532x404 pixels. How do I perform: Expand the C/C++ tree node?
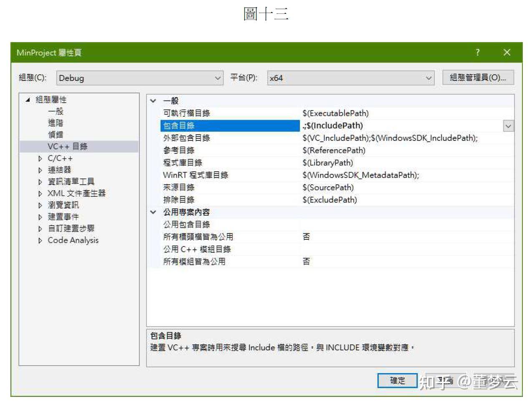point(40,158)
